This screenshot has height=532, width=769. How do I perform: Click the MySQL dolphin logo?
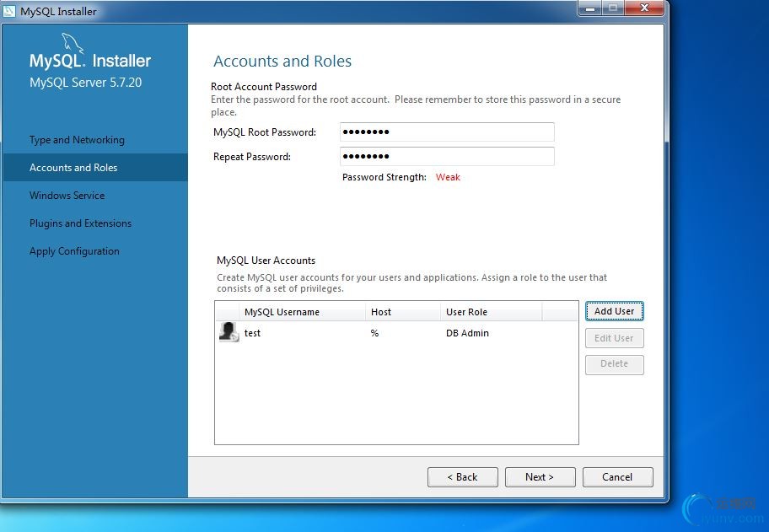click(x=73, y=43)
